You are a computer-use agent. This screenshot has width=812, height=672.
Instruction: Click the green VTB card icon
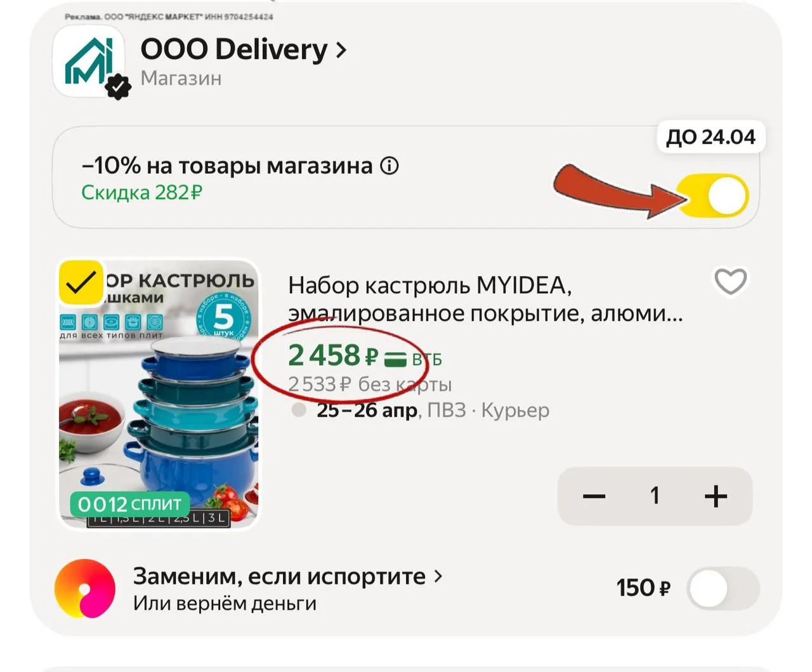(396, 359)
